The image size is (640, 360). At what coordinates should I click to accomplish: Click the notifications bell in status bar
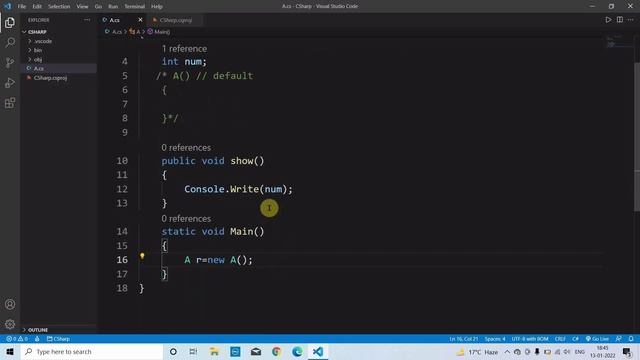point(631,339)
